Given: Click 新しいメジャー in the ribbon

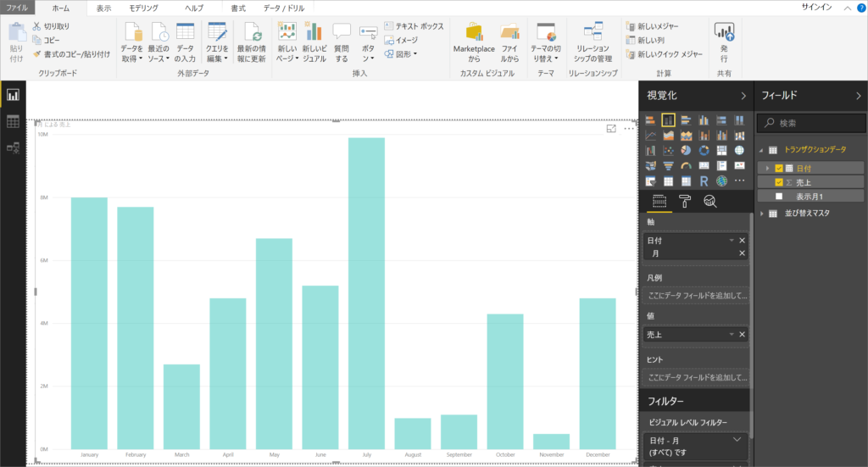Looking at the screenshot, I should click(652, 26).
